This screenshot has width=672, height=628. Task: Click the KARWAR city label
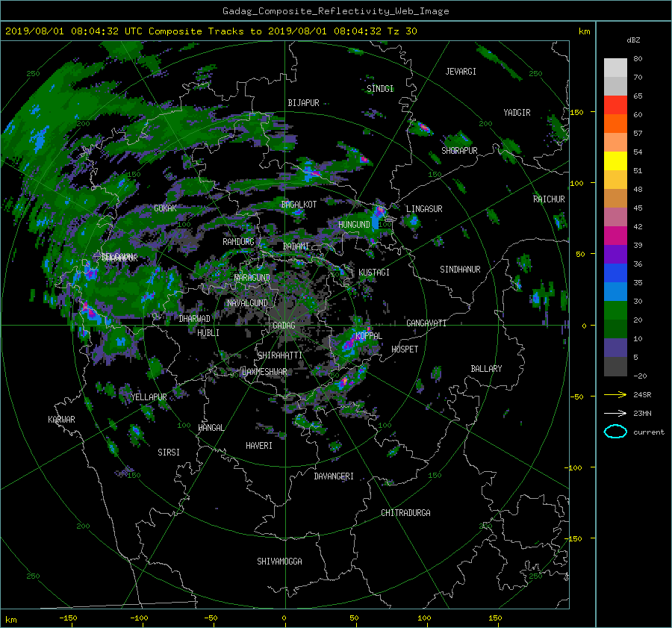(61, 420)
